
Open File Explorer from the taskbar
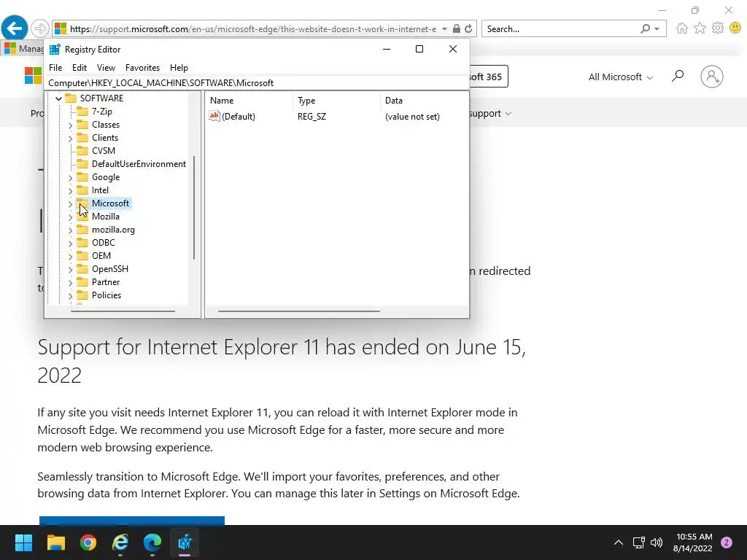(x=55, y=542)
